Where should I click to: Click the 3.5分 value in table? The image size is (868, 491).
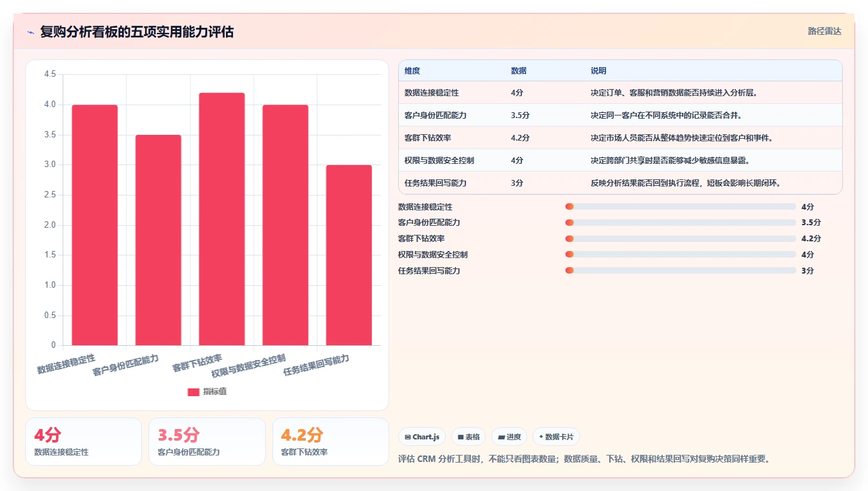(x=520, y=115)
